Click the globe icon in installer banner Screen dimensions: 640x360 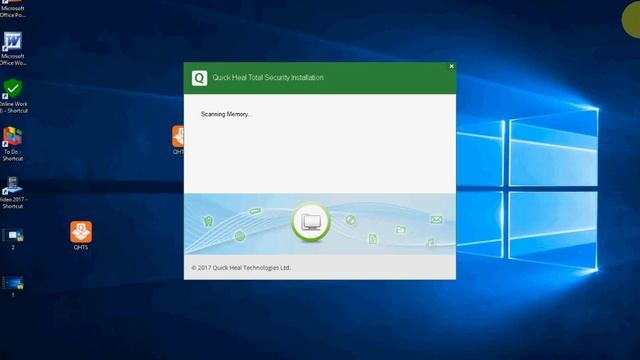240,236
